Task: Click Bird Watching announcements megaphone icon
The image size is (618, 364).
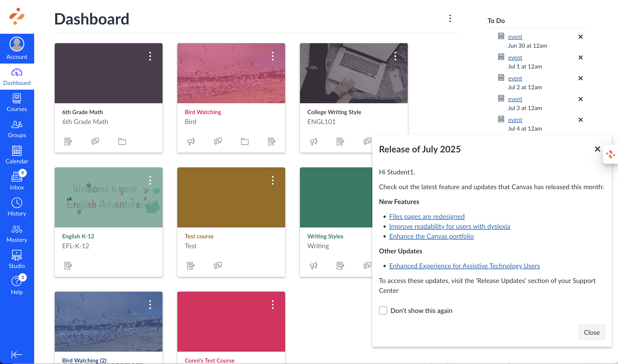Action: 191,141
